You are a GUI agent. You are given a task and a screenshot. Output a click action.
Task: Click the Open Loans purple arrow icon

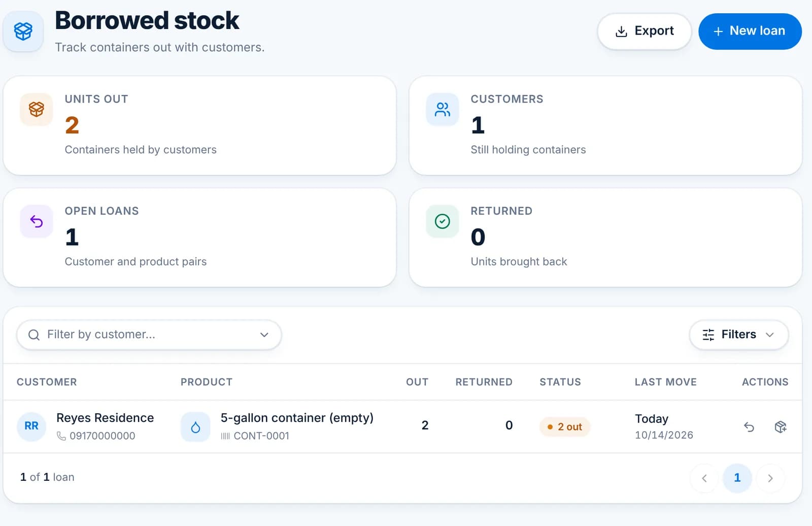[x=37, y=221]
